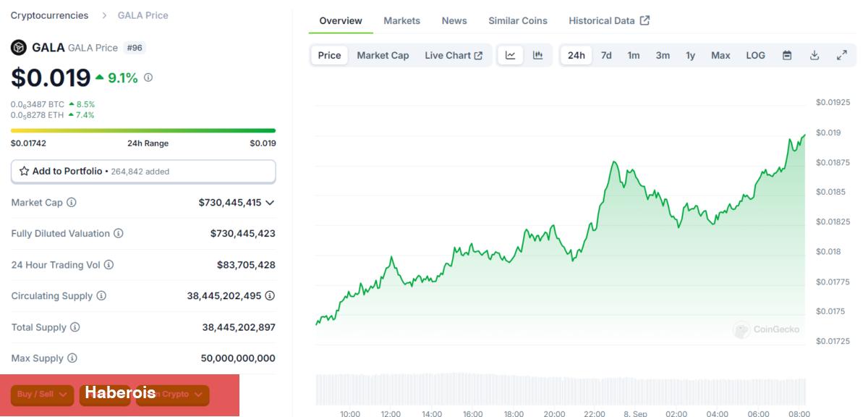Image resolution: width=868 pixels, height=417 pixels.
Task: Click the $83,705,428 trading volume value
Action: pyautogui.click(x=246, y=265)
